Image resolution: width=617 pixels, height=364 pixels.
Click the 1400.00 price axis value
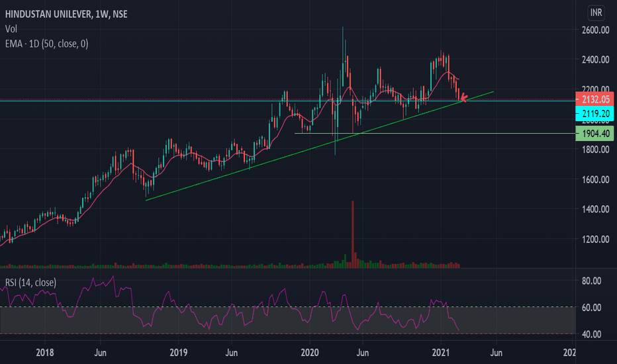point(595,209)
